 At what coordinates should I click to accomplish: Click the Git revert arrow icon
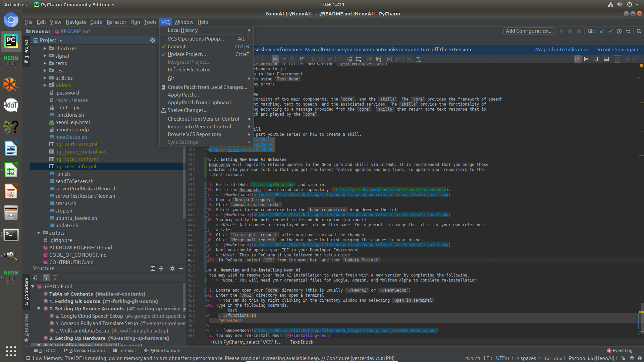click(628, 31)
